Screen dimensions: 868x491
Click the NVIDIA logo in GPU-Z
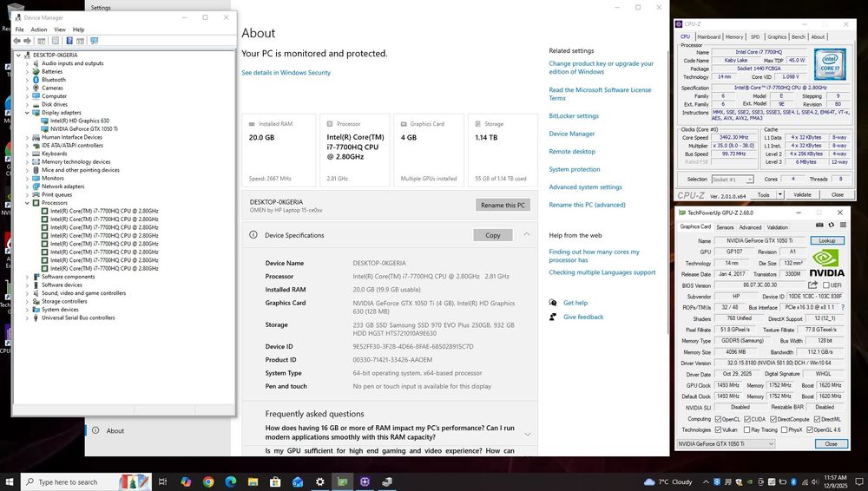[x=826, y=264]
